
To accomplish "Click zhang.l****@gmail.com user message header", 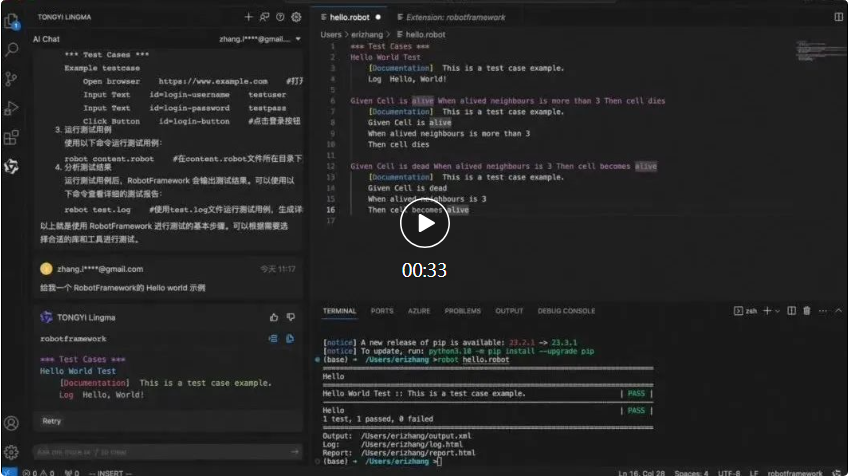I will [100, 269].
